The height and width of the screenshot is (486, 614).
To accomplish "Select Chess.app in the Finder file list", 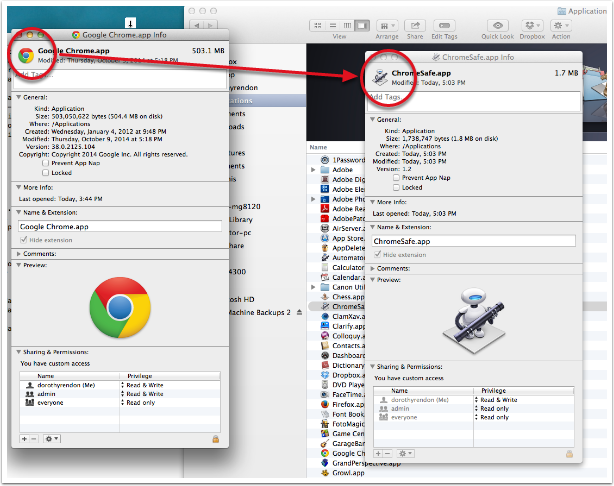I will tap(345, 296).
